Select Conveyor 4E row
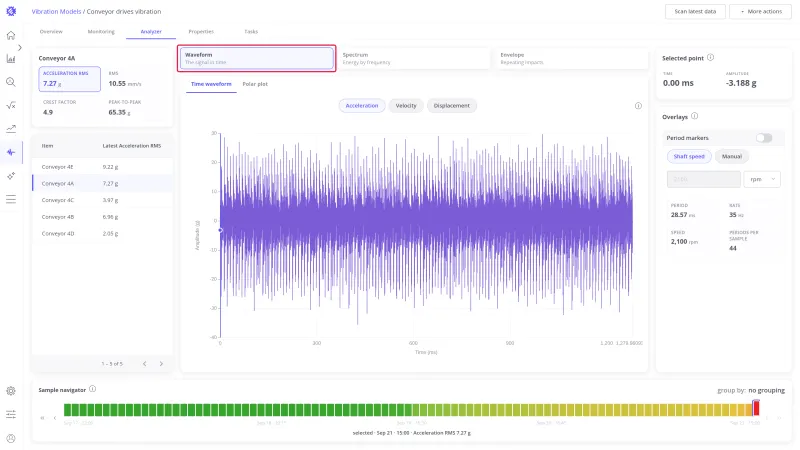The image size is (800, 450). (103, 167)
